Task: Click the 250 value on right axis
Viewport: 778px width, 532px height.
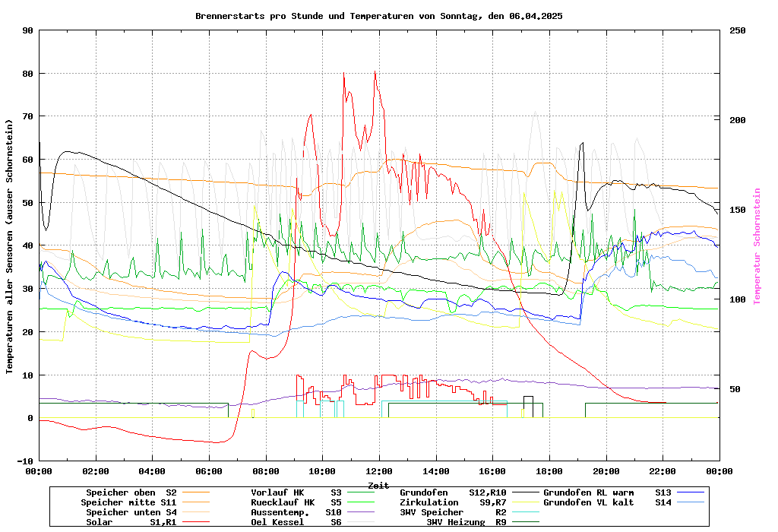Action: 738,30
